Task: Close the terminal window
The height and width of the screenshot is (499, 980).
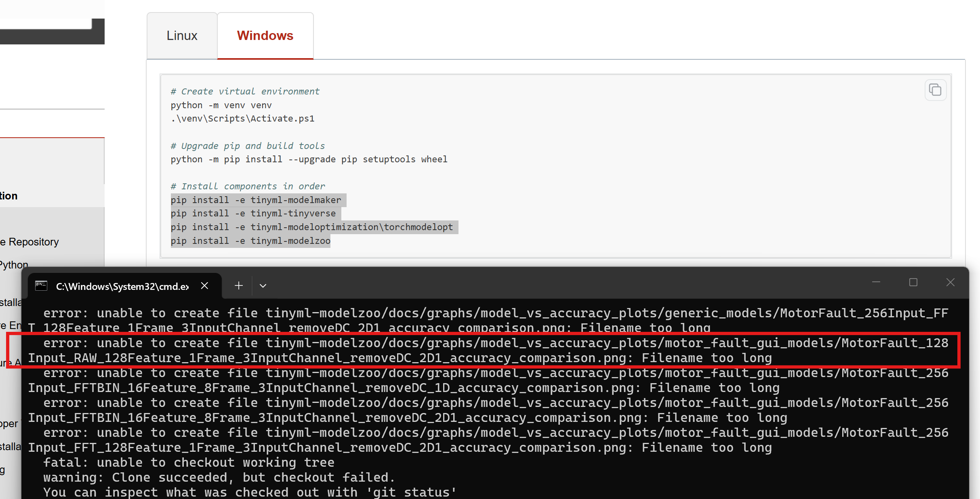Action: tap(951, 282)
